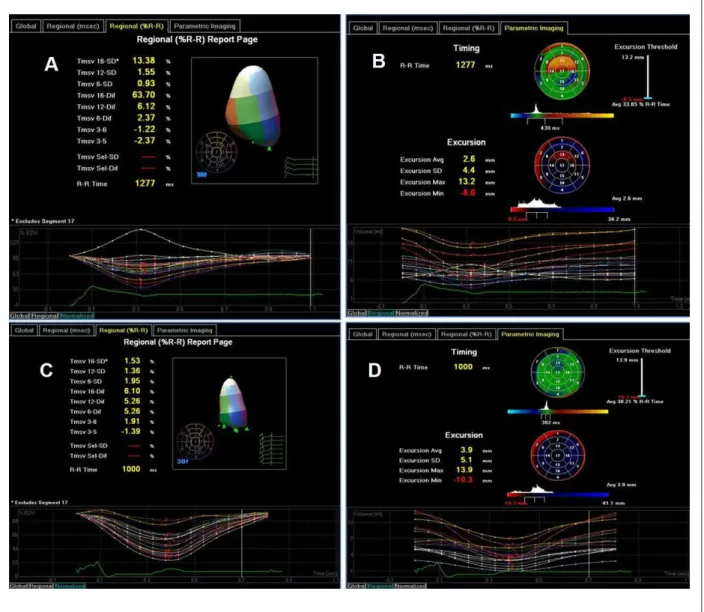Image resolution: width=704 pixels, height=612 pixels.
Task: Click the excursion red-blue scale bar in panel B
Action: (562, 209)
